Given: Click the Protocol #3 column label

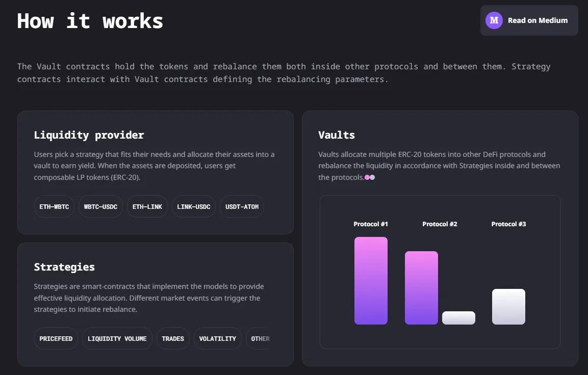Looking at the screenshot, I should [508, 224].
